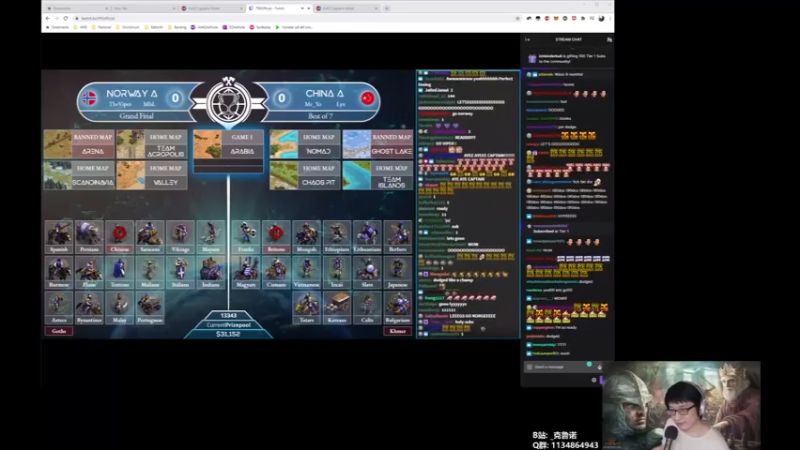Choose the Indians civilization icon
The height and width of the screenshot is (450, 800).
point(211,272)
